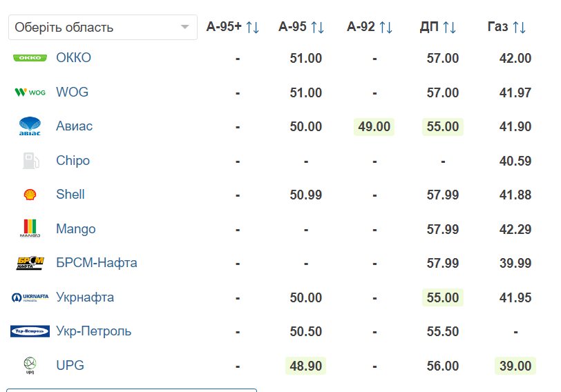Click the Авиас blue logo icon
This screenshot has width=561, height=392.
pyautogui.click(x=30, y=126)
